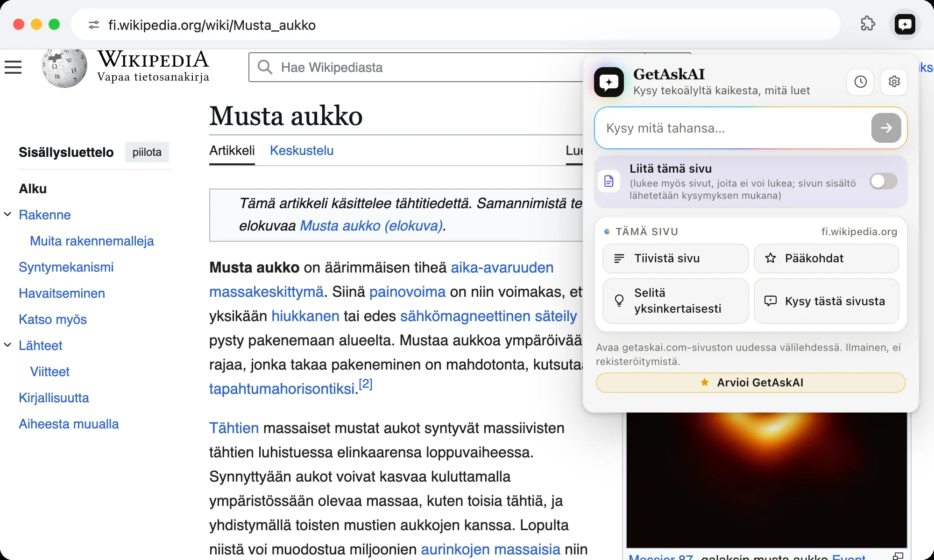The image size is (934, 560).
Task: Open the tapahtumahorisontiksi link
Action: point(282,389)
